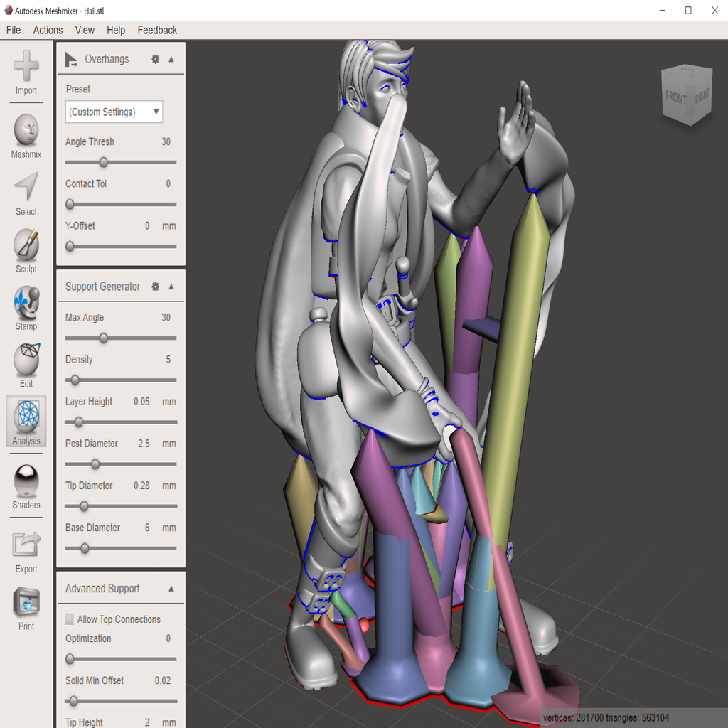Open Support Generator settings gear
This screenshot has height=728, width=728.
tap(156, 287)
